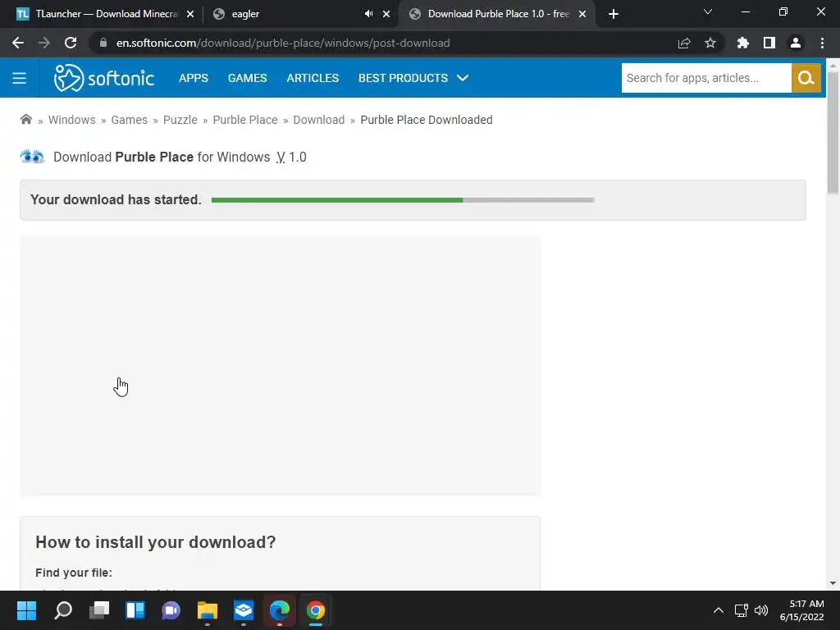Open Task View on taskbar

pyautogui.click(x=99, y=610)
